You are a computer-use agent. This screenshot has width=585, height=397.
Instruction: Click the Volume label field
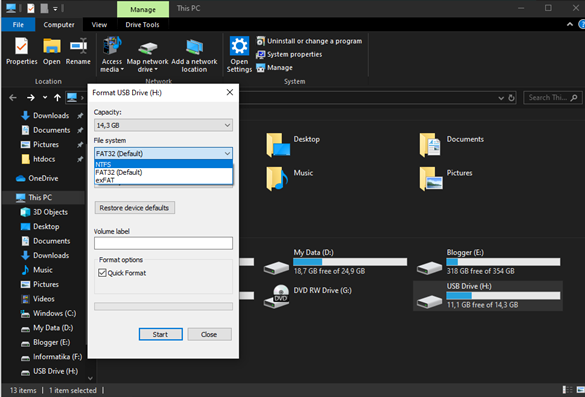coord(163,243)
